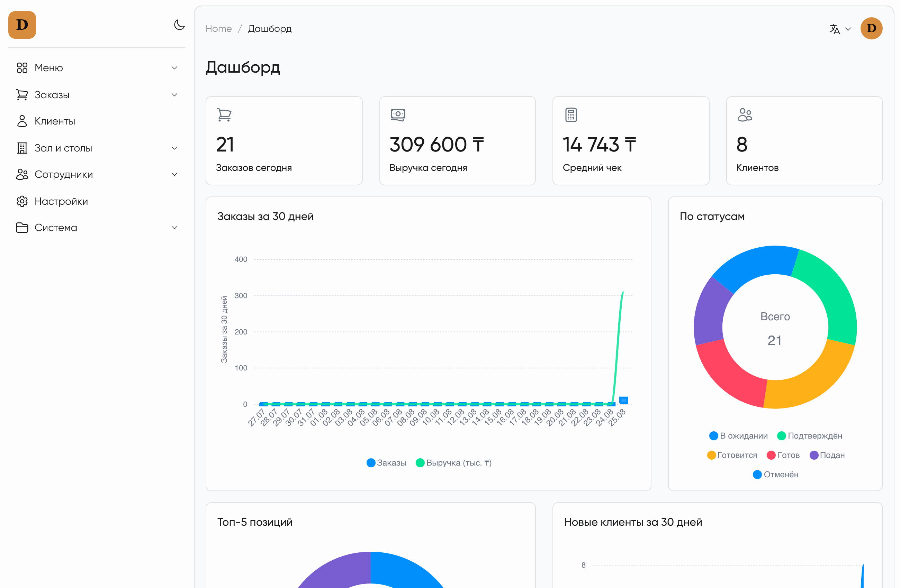The width and height of the screenshot is (900, 588).
Task: Expand the Сотрудники chevron
Action: tap(174, 175)
